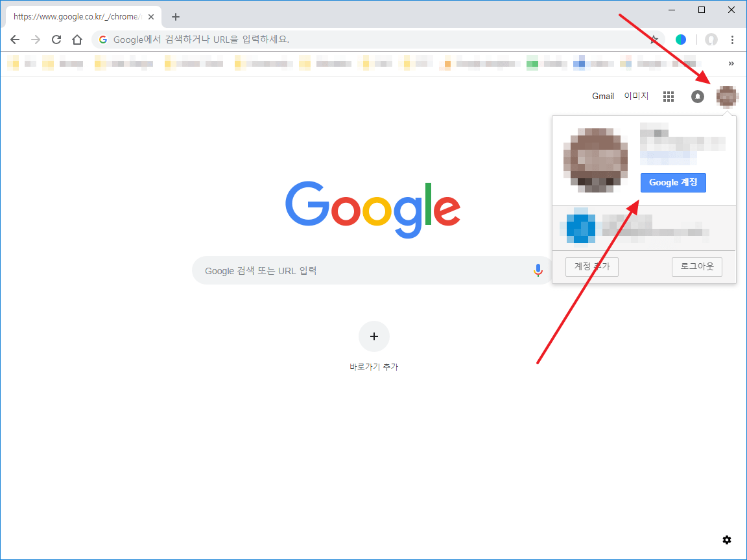Click the Google icon in the address bar
Viewport: 747px width, 560px height.
tap(103, 40)
